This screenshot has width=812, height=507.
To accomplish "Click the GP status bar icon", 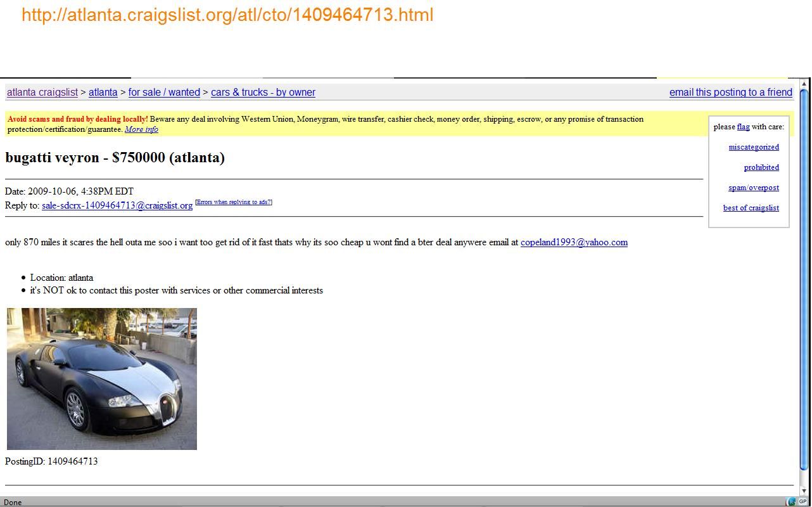I will [802, 502].
